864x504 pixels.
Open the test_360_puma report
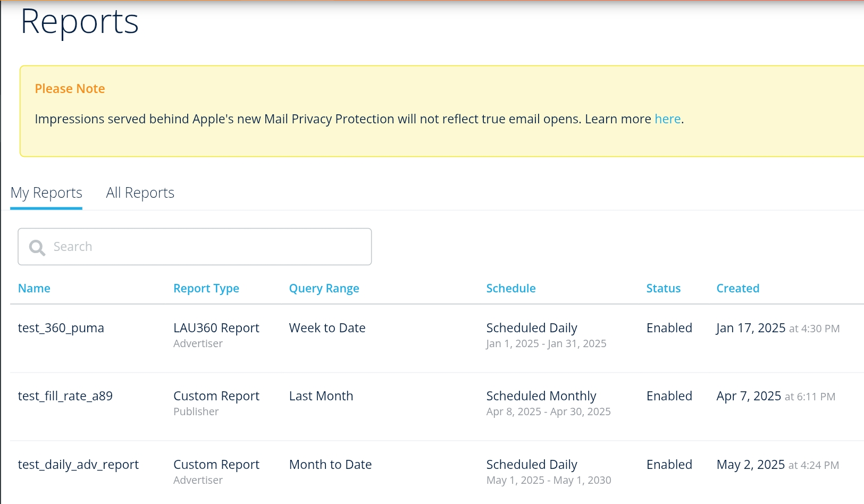click(x=61, y=328)
